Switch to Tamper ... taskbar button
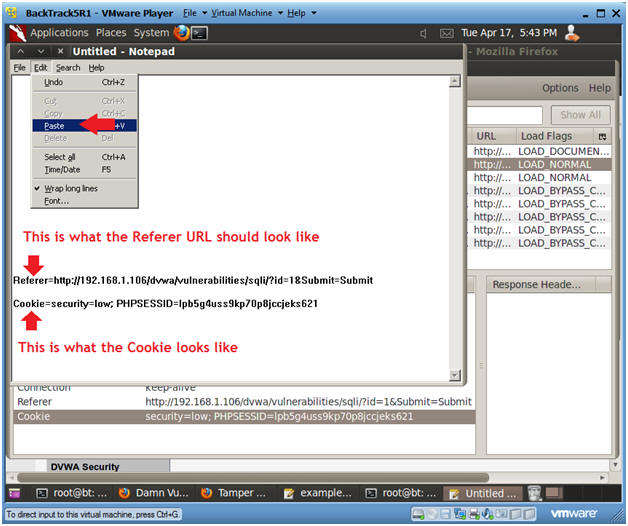The width and height of the screenshot is (628, 526). click(x=236, y=493)
